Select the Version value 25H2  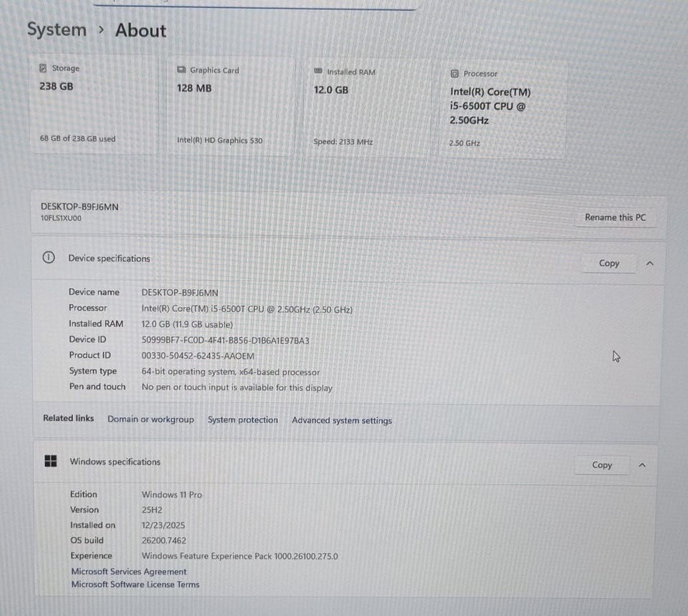tap(152, 510)
